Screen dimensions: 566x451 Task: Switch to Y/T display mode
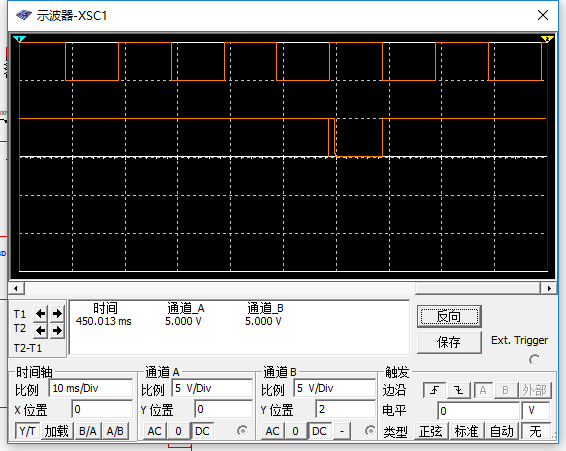(27, 431)
